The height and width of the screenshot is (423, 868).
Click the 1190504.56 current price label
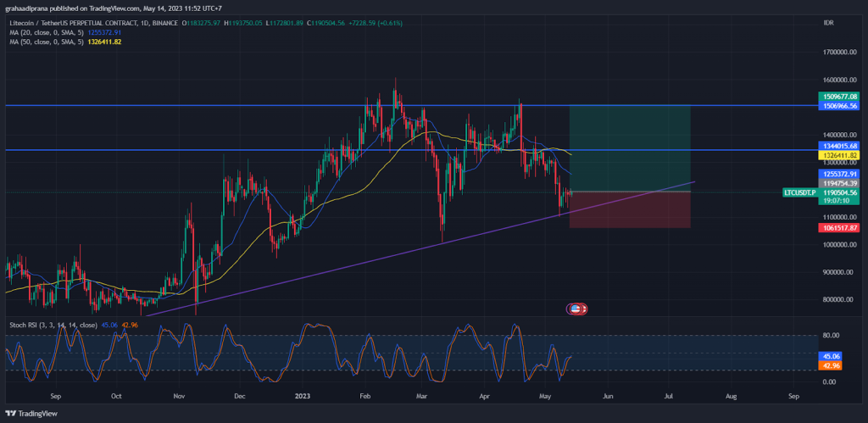tap(839, 192)
